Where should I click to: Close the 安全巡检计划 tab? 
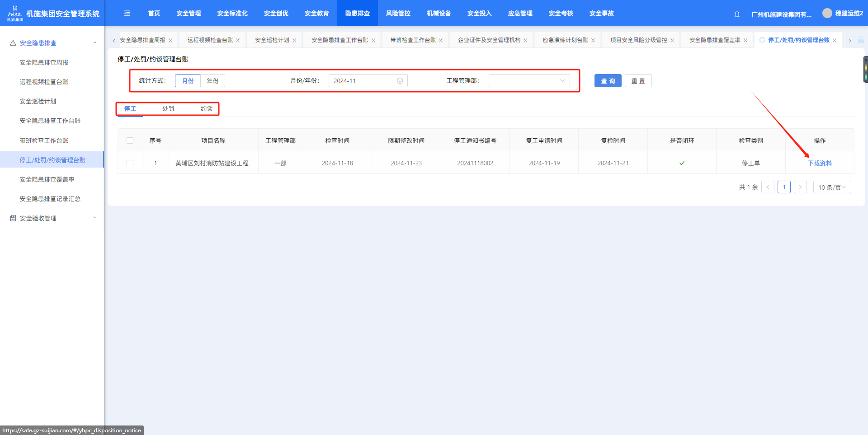[x=294, y=41]
